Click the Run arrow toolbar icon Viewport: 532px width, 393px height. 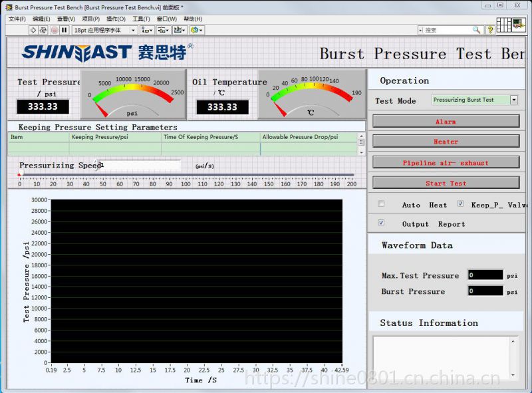(33, 30)
